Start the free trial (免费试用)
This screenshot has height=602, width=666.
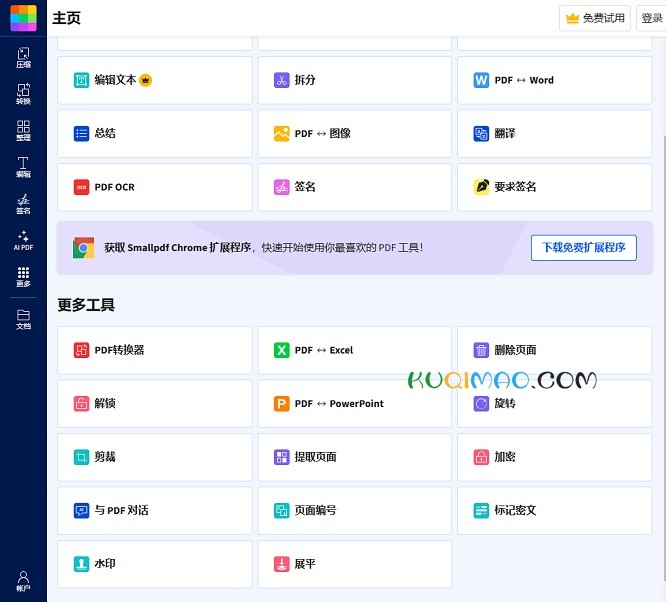595,18
